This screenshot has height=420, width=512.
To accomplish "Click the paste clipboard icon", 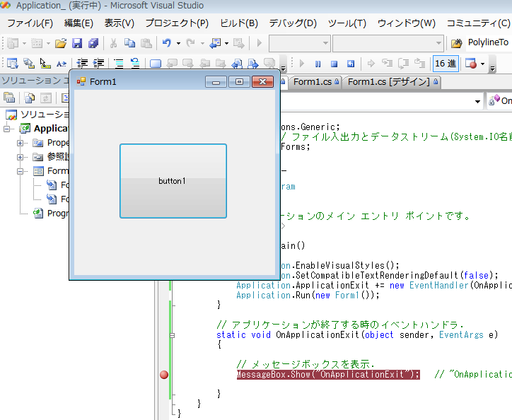I will 146,43.
